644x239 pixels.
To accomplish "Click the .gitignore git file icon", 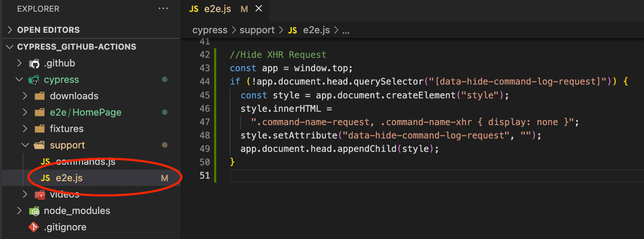I will 34,227.
